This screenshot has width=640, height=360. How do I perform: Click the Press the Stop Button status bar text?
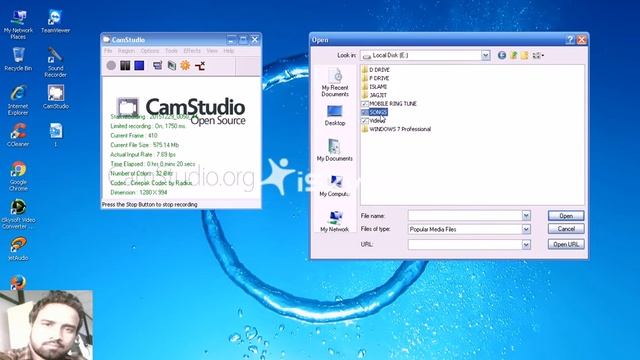pyautogui.click(x=150, y=204)
